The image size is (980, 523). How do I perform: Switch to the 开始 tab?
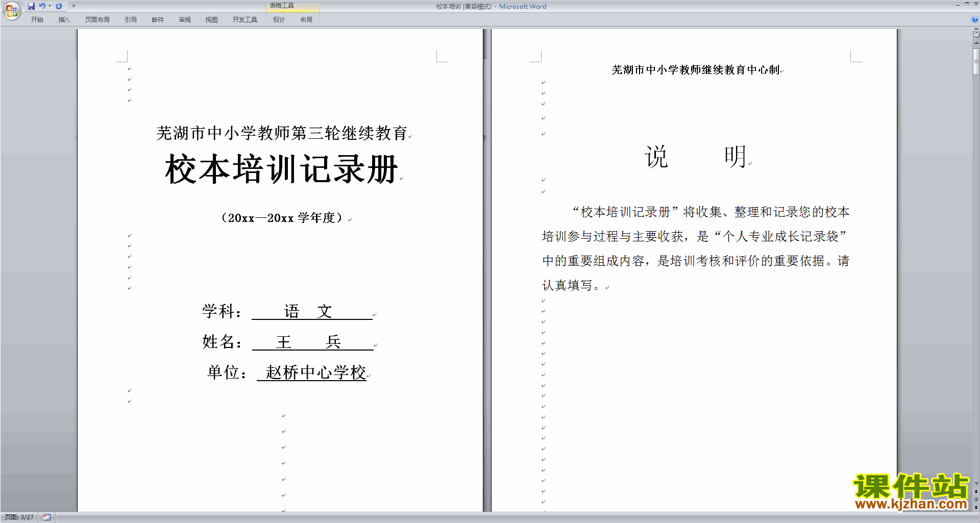[37, 20]
